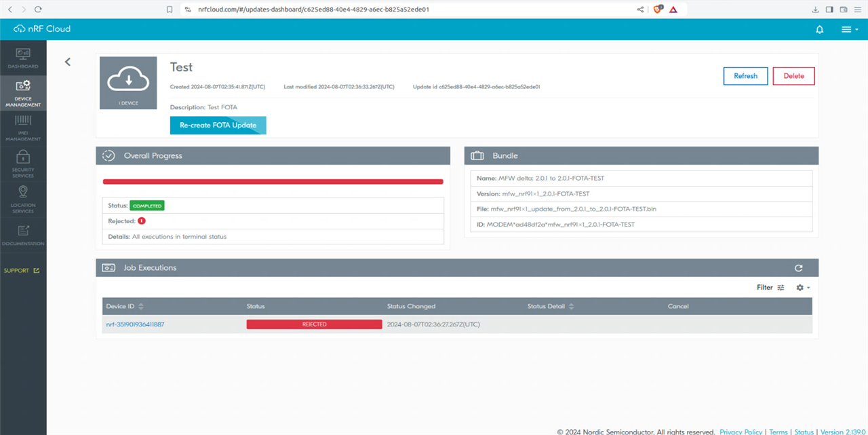Image resolution: width=868 pixels, height=435 pixels.
Task: Click the Overall Progress checkmark icon
Action: pyautogui.click(x=108, y=156)
